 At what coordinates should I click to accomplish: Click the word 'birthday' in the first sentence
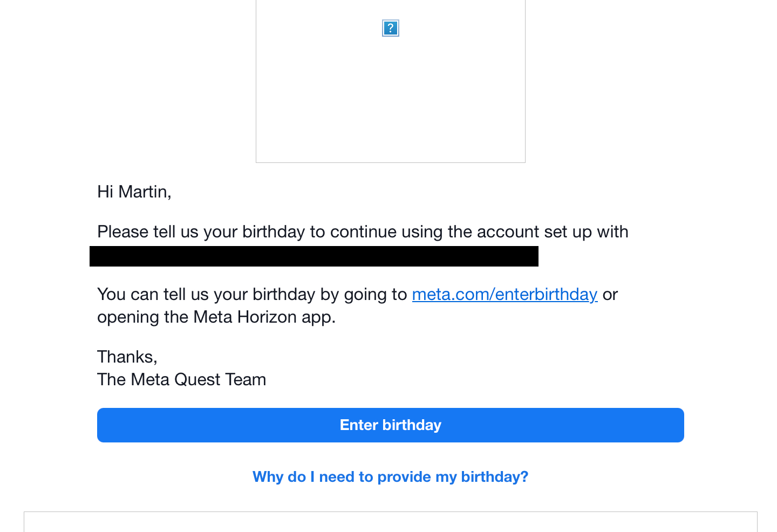click(x=274, y=231)
